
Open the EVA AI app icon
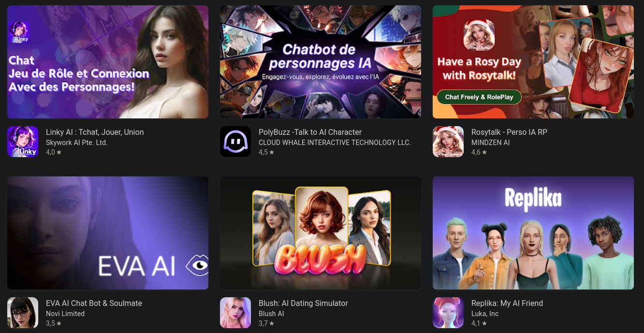[x=23, y=313]
